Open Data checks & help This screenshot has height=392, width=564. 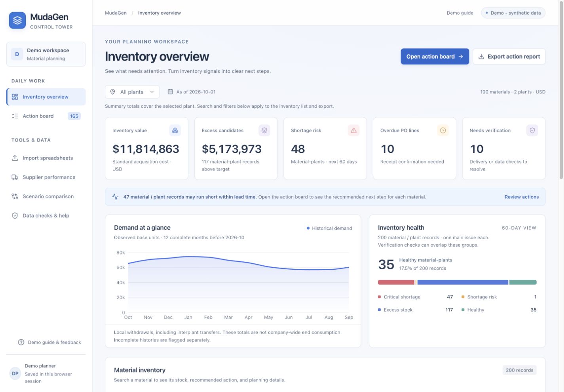click(x=46, y=215)
